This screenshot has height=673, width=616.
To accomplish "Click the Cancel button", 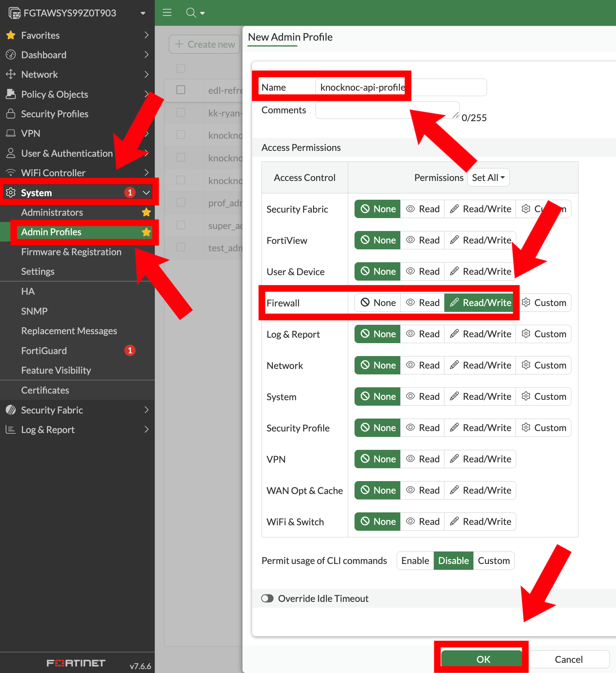I will click(x=568, y=659).
